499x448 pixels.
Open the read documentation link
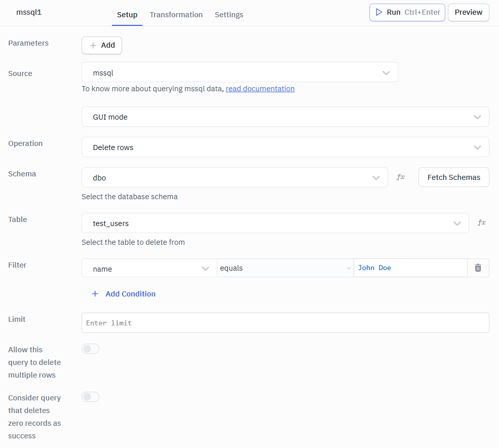point(260,89)
